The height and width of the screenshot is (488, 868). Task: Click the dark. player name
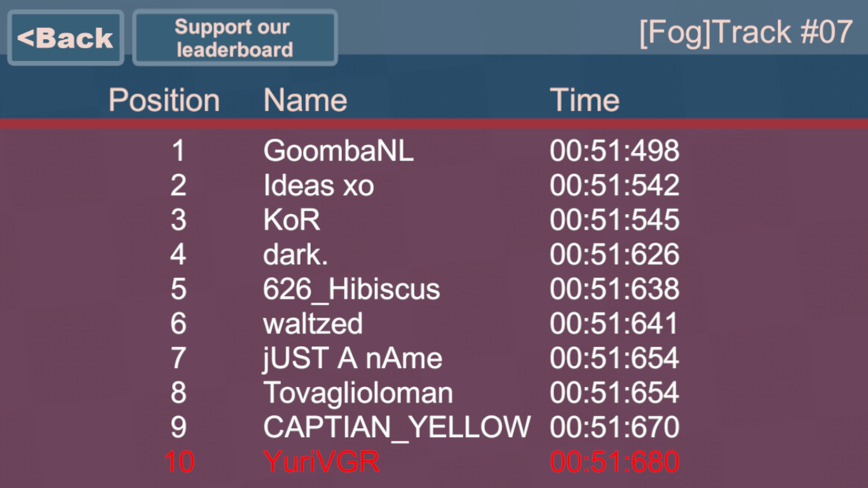coord(295,254)
